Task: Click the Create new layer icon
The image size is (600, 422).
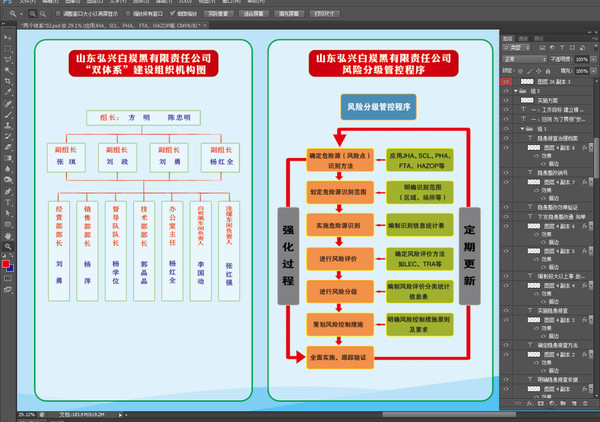Action: tap(574, 403)
